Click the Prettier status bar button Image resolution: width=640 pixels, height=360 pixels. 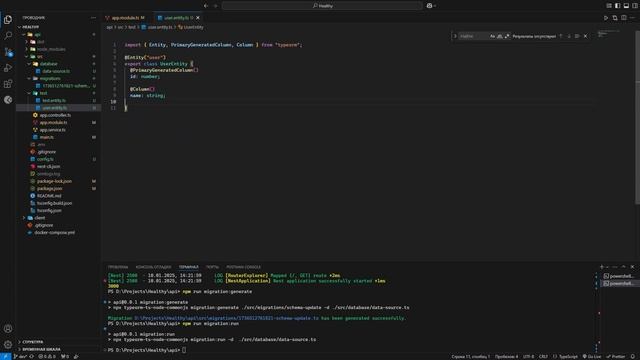[x=616, y=356]
